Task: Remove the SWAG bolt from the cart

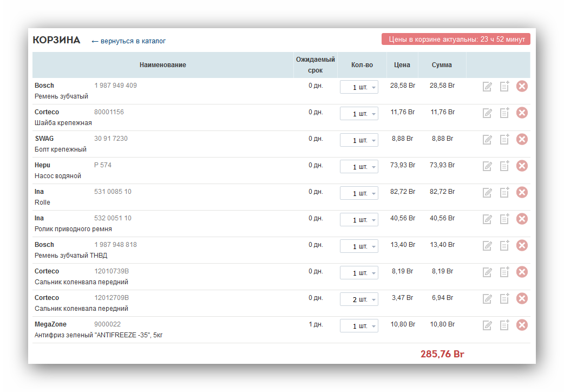Action: click(x=522, y=139)
